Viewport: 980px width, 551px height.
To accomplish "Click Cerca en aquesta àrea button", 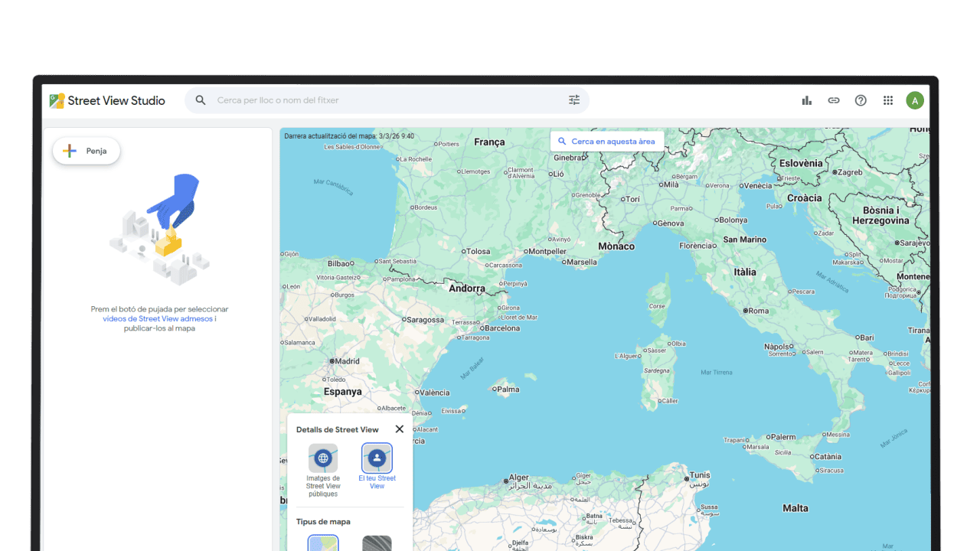I will point(607,142).
